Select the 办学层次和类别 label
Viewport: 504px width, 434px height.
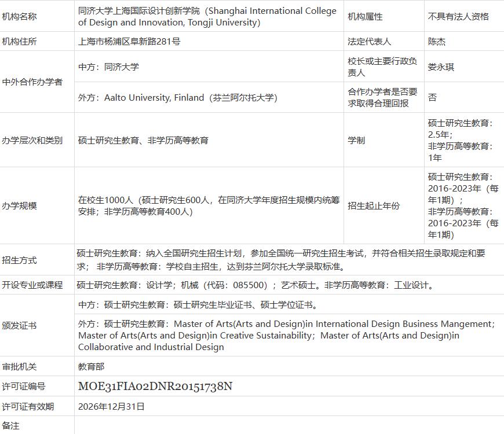coord(32,140)
